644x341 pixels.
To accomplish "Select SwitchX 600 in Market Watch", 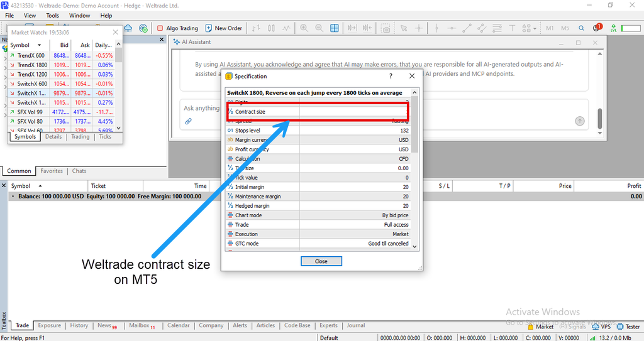I will (x=60, y=84).
